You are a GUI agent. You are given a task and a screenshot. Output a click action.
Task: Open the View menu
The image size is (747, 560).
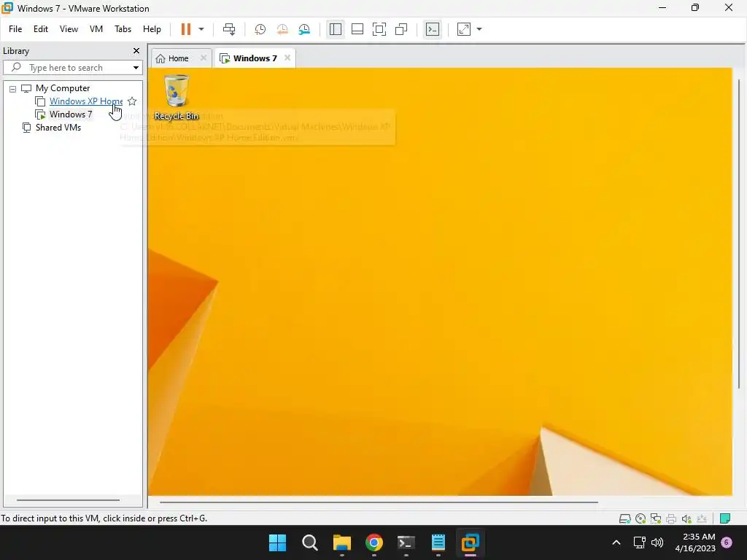(x=69, y=29)
